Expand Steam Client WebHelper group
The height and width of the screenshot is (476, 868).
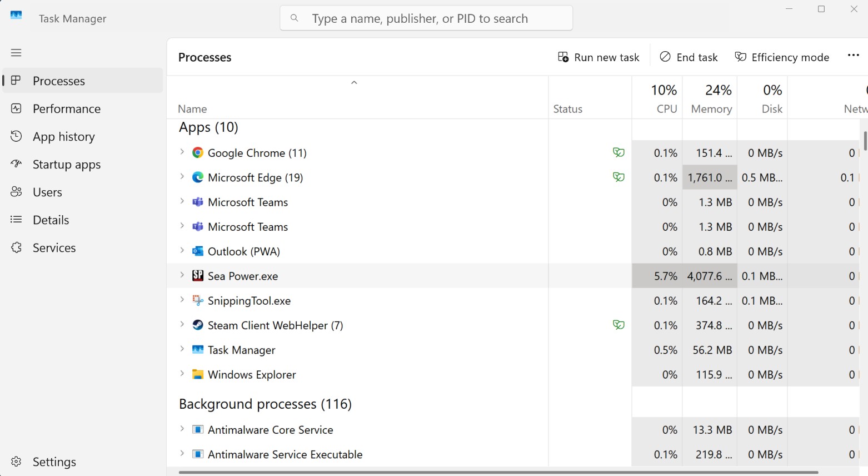(x=182, y=324)
